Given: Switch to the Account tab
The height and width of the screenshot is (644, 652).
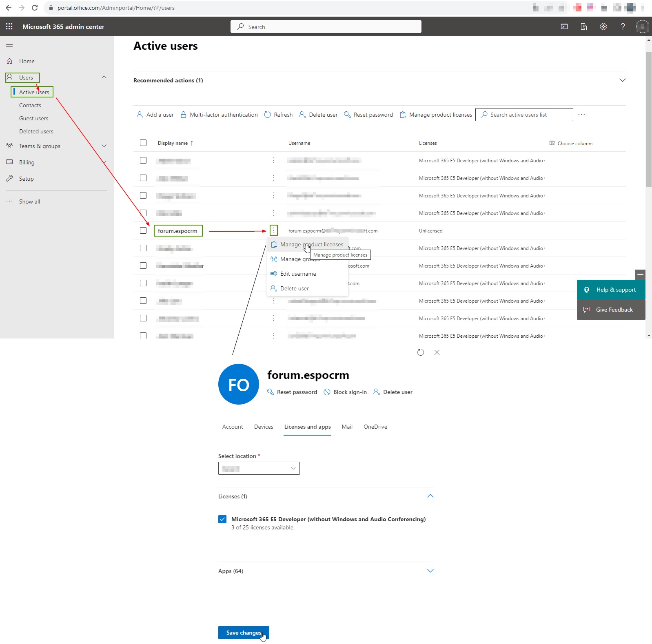Looking at the screenshot, I should coord(233,427).
